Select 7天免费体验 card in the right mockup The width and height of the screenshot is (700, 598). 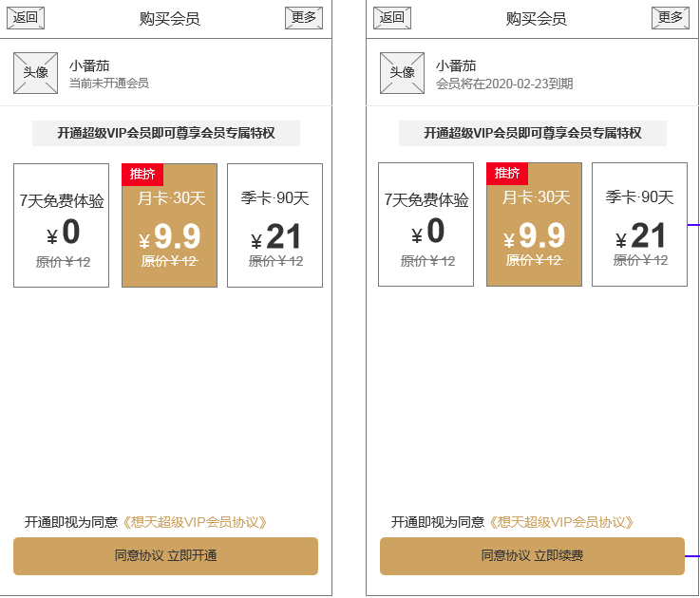[x=426, y=224]
